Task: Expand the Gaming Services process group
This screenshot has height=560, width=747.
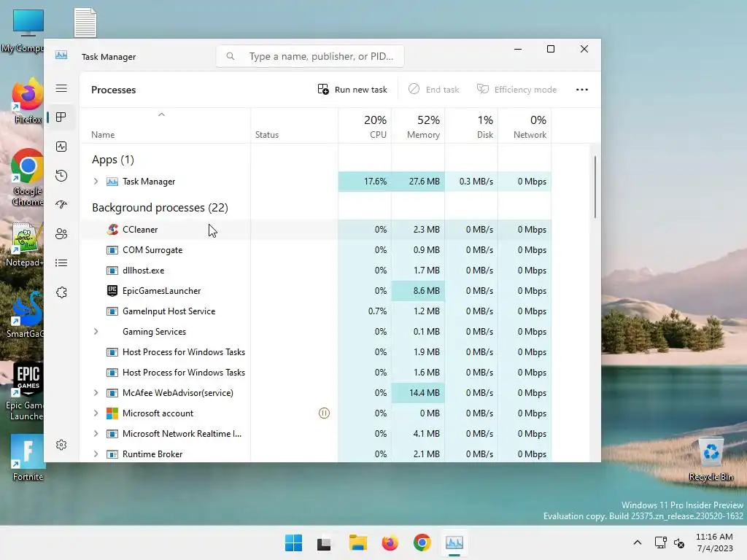Action: [96, 332]
